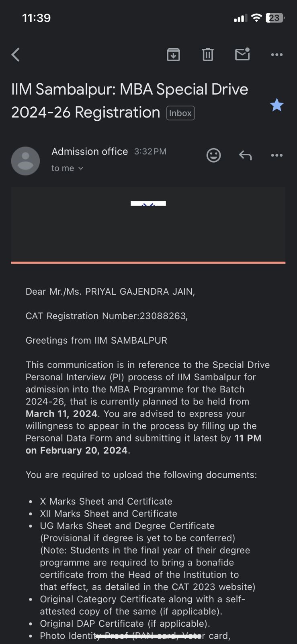Image resolution: width=297 pixels, height=644 pixels.
Task: Archive this email
Action: [x=173, y=54]
